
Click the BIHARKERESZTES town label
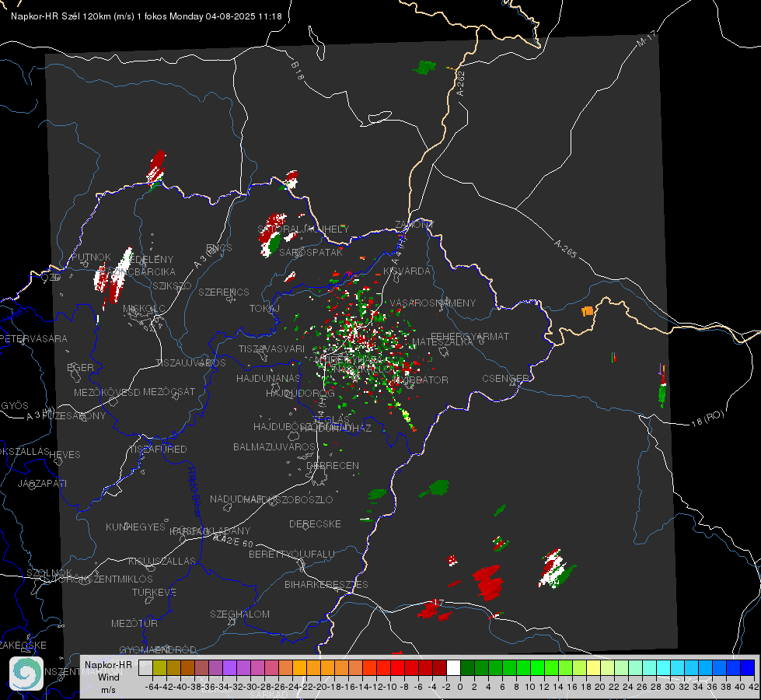coord(326,584)
